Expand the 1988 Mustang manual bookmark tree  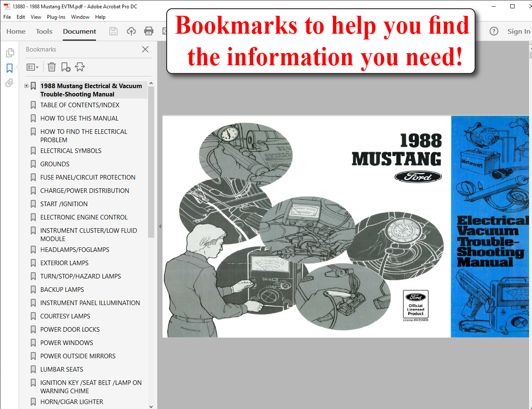tap(26, 86)
